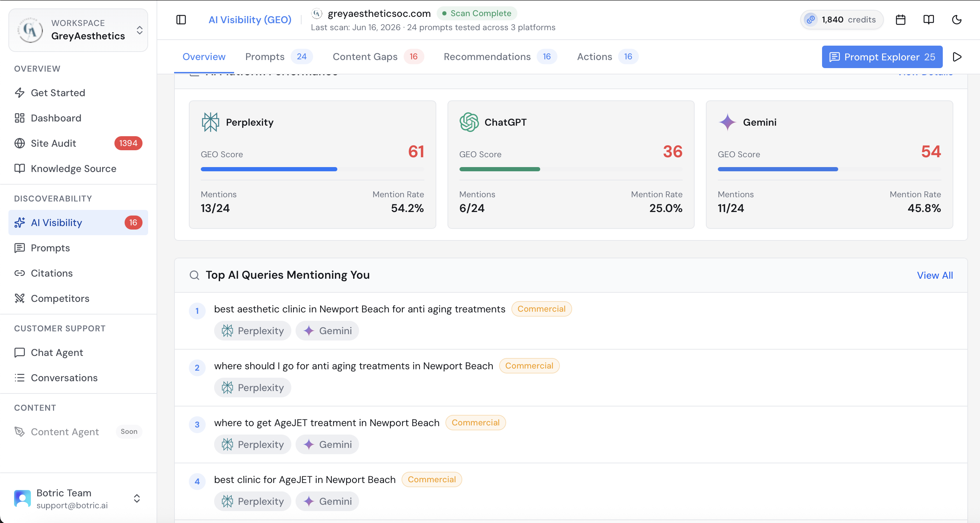This screenshot has width=980, height=523.
Task: Open the Prompts tab with 24 badge
Action: pyautogui.click(x=279, y=57)
